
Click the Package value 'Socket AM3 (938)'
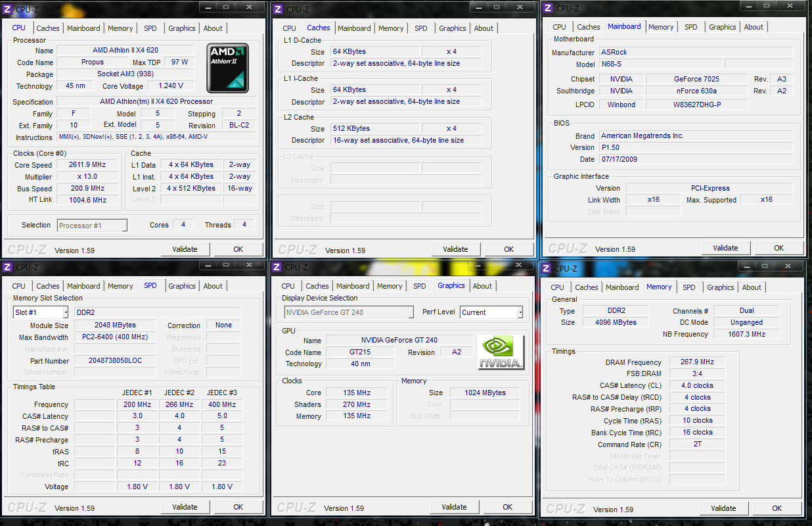point(125,74)
